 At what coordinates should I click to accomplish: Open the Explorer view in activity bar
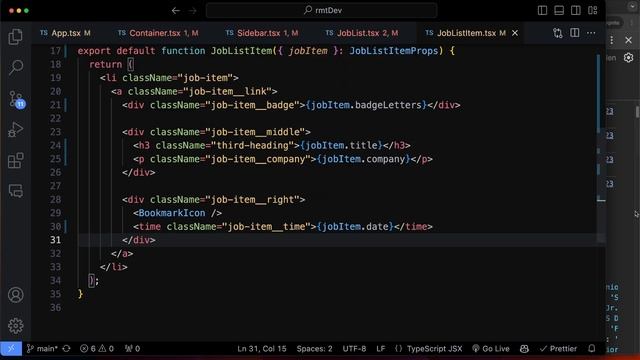16,37
